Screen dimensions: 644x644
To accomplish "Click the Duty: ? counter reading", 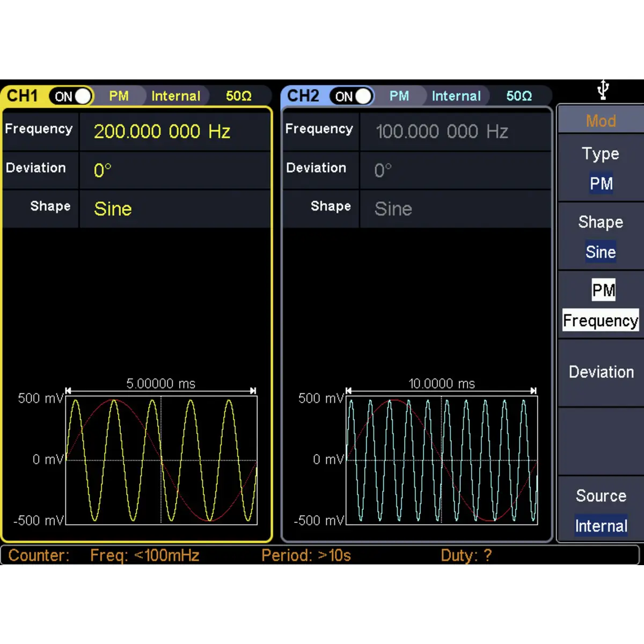I will point(466,555).
